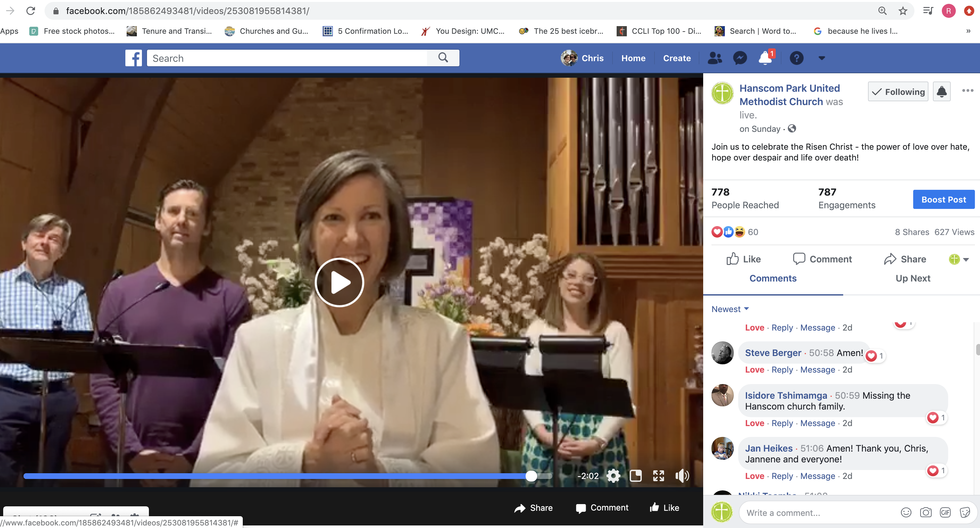The width and height of the screenshot is (980, 528).
Task: Click Love on Jan Heikes' comment
Action: (x=754, y=476)
